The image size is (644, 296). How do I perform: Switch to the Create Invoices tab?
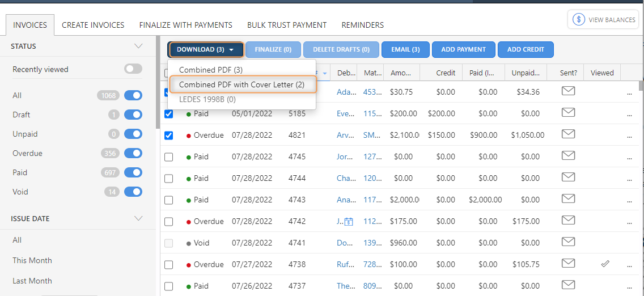tap(93, 25)
